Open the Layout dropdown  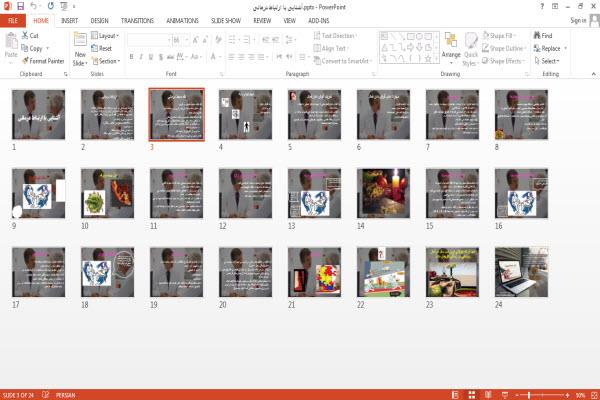pos(105,36)
